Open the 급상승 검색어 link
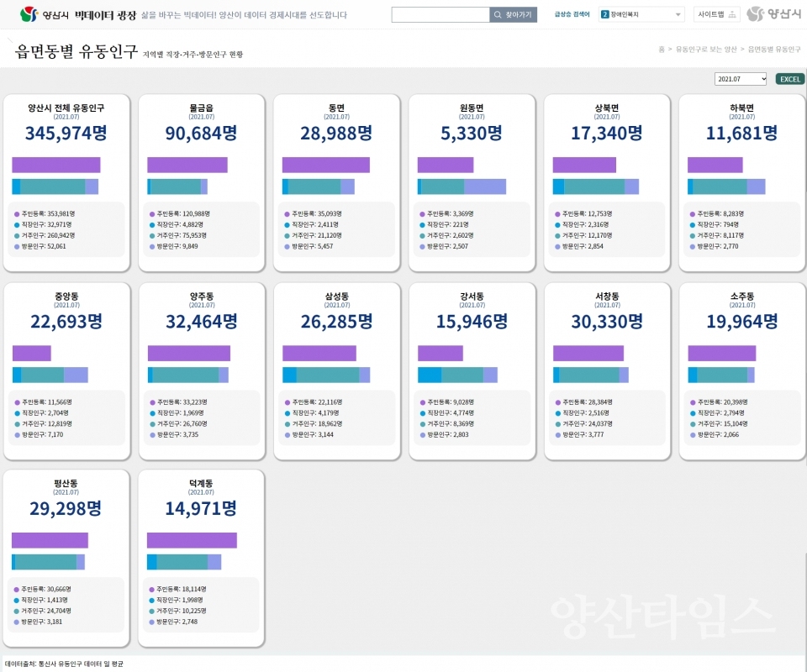The height and width of the screenshot is (672, 807). pyautogui.click(x=572, y=14)
